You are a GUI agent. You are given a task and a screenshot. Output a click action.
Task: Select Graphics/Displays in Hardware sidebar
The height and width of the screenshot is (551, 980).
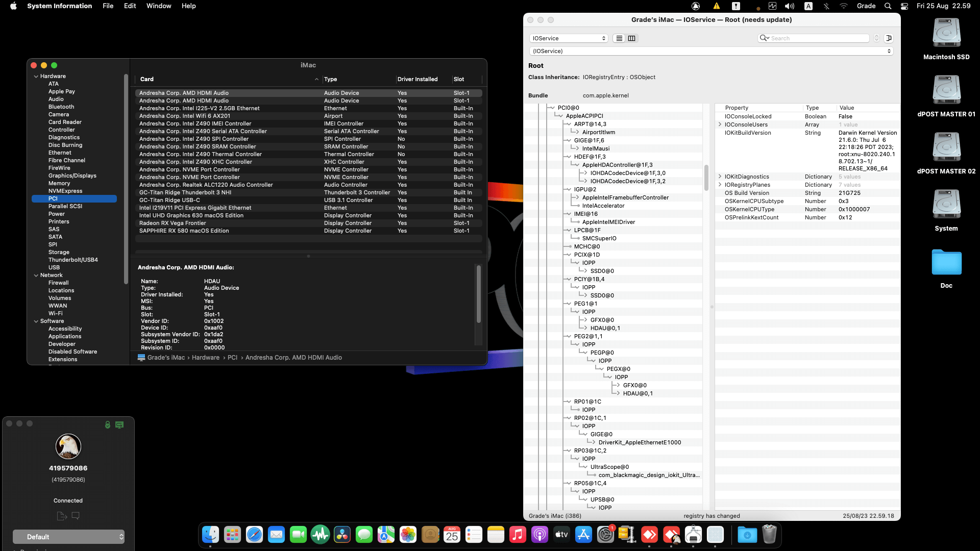point(72,176)
